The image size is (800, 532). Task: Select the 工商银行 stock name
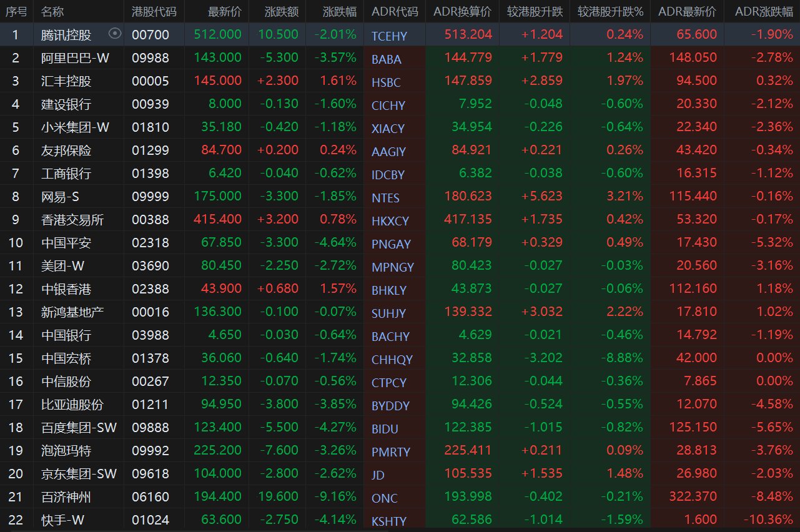click(66, 174)
